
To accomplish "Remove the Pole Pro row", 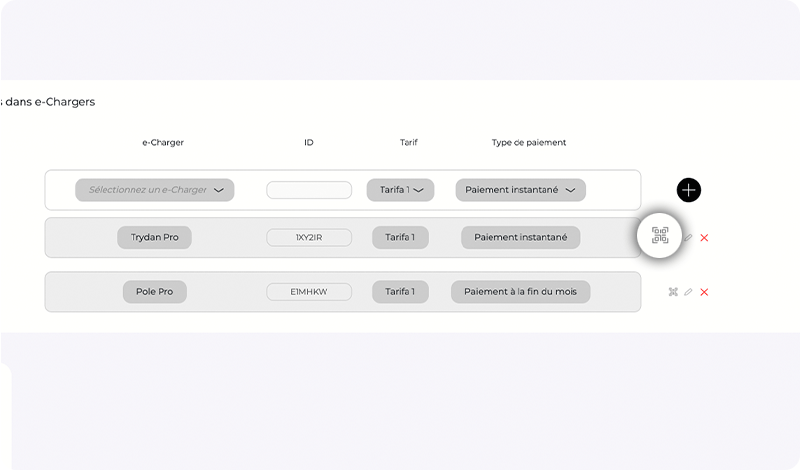I will (x=704, y=292).
